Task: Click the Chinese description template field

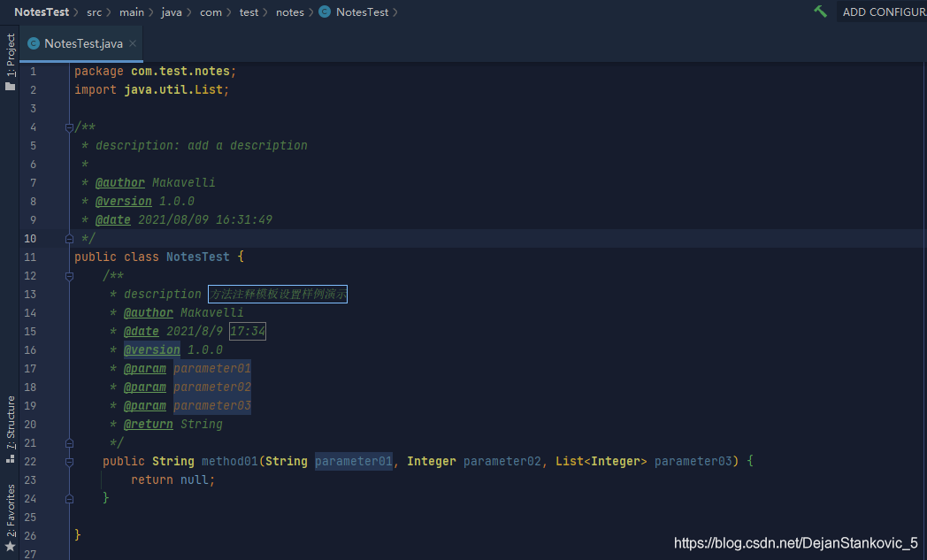Action: pos(278,294)
